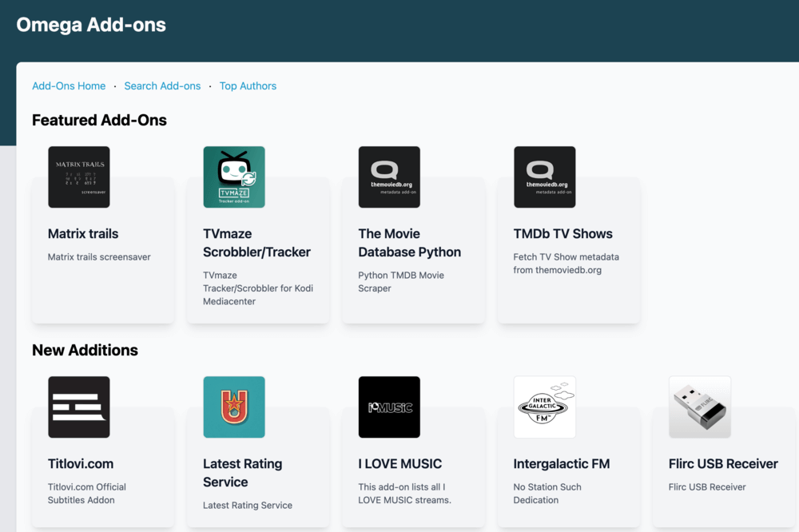Viewport: 799px width, 532px height.
Task: Open the Flirc USB Receiver image
Action: (700, 407)
